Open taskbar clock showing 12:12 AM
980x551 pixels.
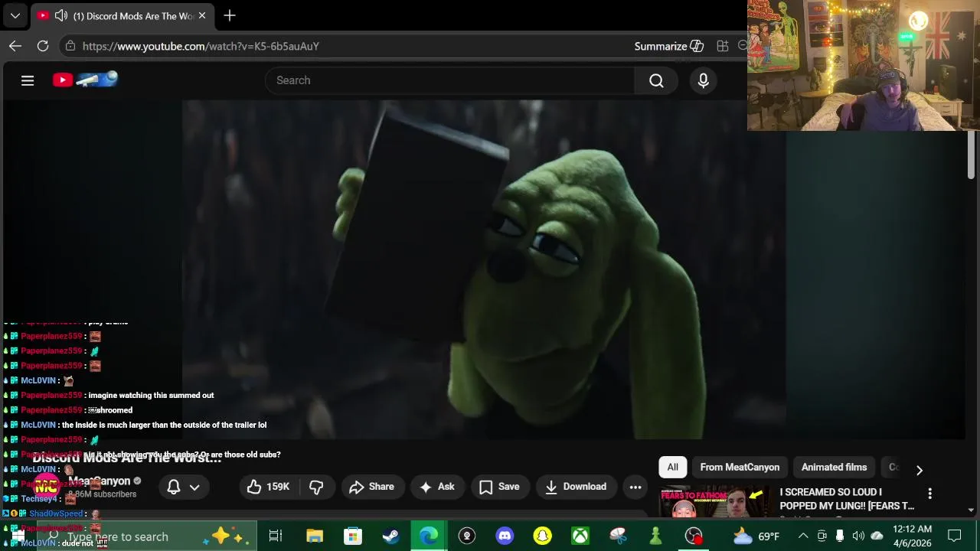pyautogui.click(x=913, y=536)
